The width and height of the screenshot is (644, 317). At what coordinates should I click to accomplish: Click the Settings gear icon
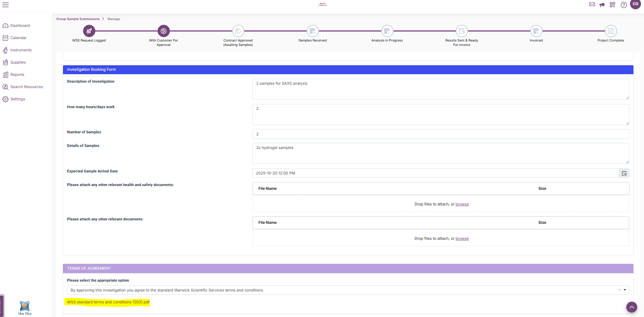pos(5,99)
